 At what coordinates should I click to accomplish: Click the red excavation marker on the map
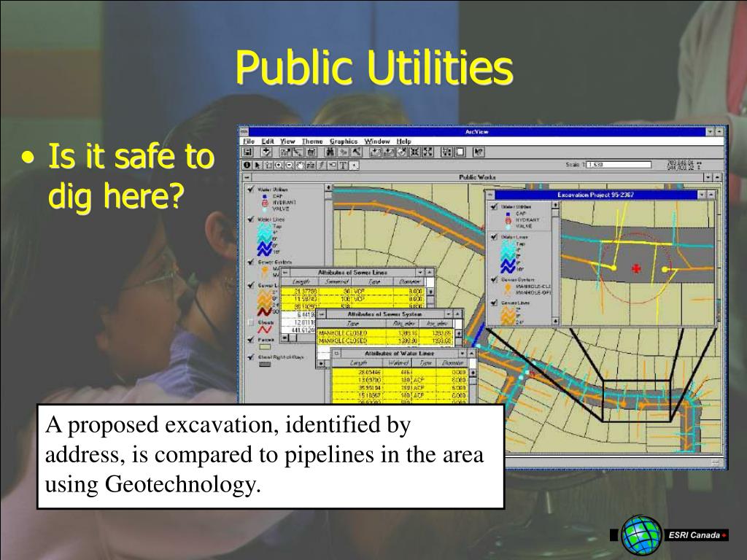[x=636, y=268]
